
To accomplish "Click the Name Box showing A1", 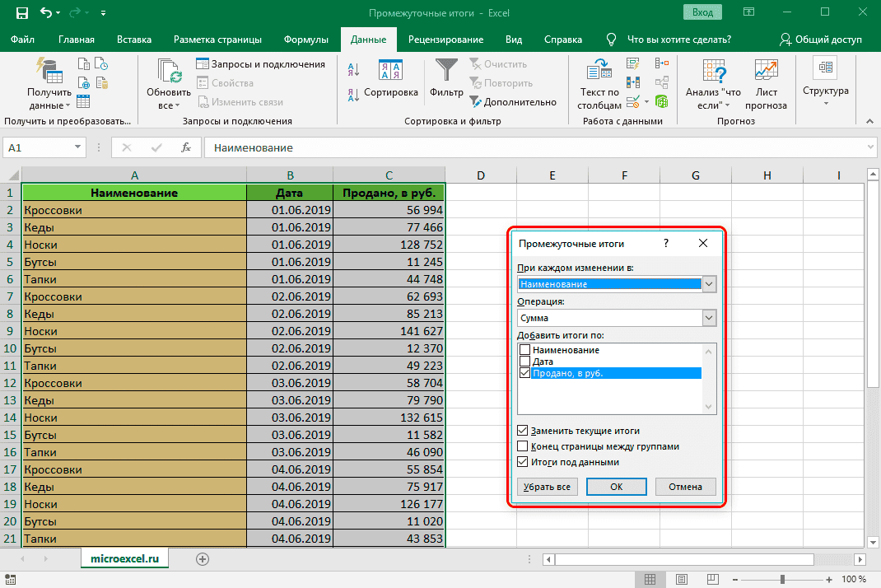I will (37, 147).
